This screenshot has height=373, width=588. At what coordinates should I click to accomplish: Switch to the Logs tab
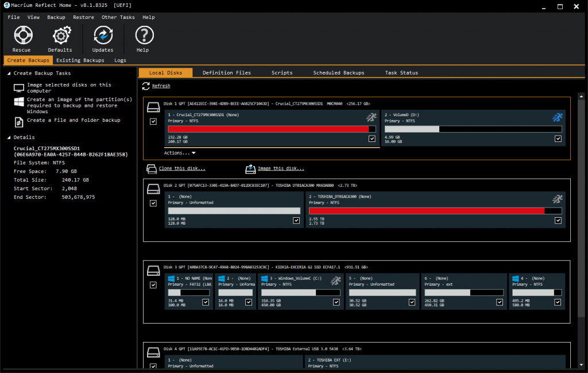[x=120, y=60]
